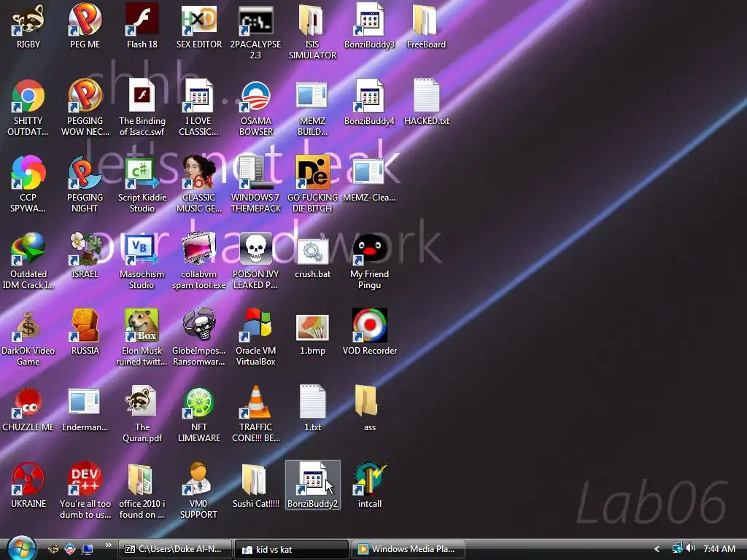Image resolution: width=747 pixels, height=560 pixels.
Task: Expand the Quick Launch overflow chevron
Action: (x=109, y=545)
